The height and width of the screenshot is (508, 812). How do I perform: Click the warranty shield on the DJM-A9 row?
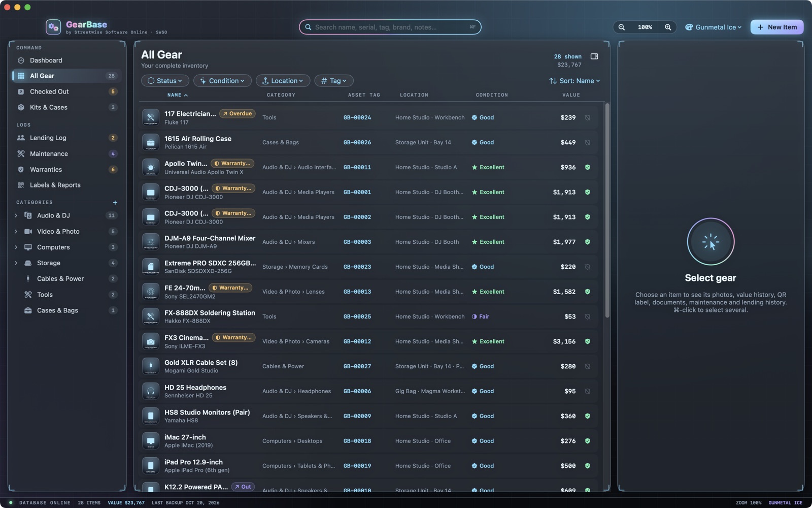click(588, 242)
